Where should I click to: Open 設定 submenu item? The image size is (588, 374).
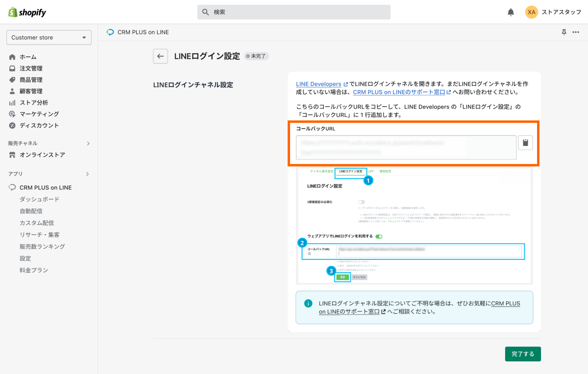[x=25, y=258]
